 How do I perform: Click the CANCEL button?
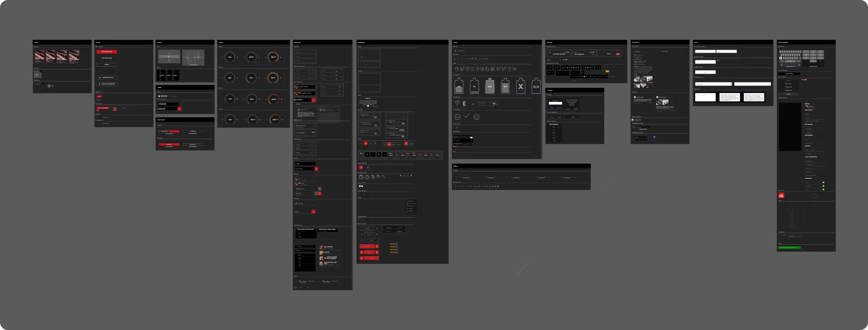point(106,64)
